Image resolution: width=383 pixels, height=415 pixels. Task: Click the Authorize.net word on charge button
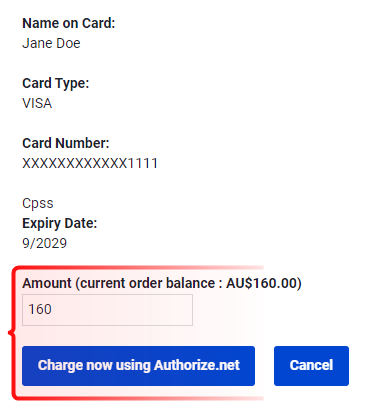click(197, 365)
